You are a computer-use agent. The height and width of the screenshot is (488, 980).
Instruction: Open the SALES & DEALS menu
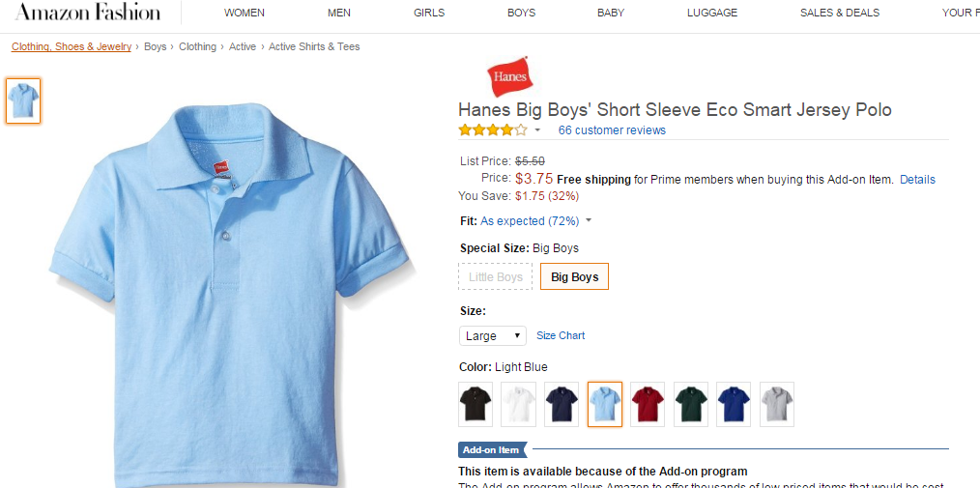click(x=840, y=13)
